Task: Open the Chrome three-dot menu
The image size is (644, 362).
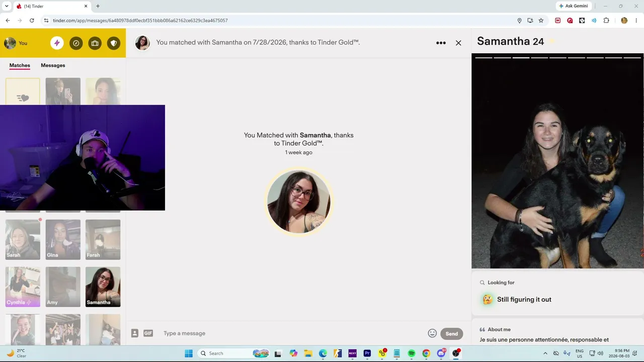Action: pyautogui.click(x=636, y=21)
